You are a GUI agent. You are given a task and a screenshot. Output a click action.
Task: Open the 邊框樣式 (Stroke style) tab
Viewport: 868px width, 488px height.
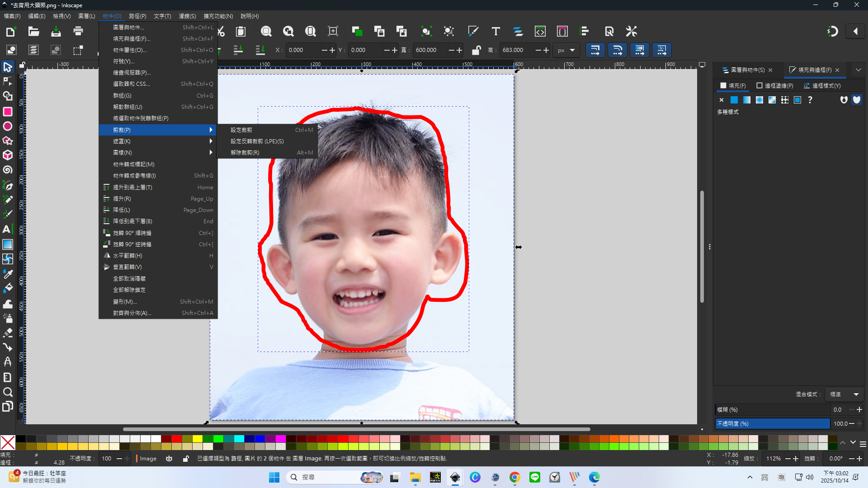(x=822, y=86)
